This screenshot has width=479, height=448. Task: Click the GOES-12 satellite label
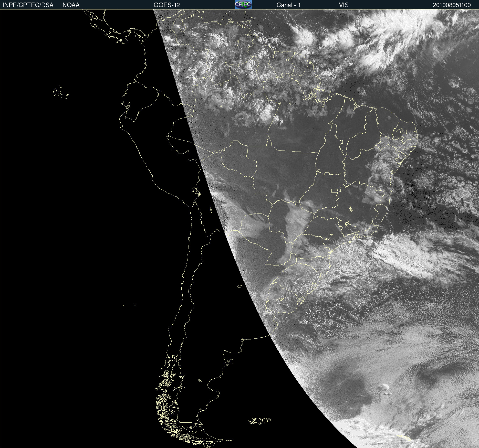167,5
